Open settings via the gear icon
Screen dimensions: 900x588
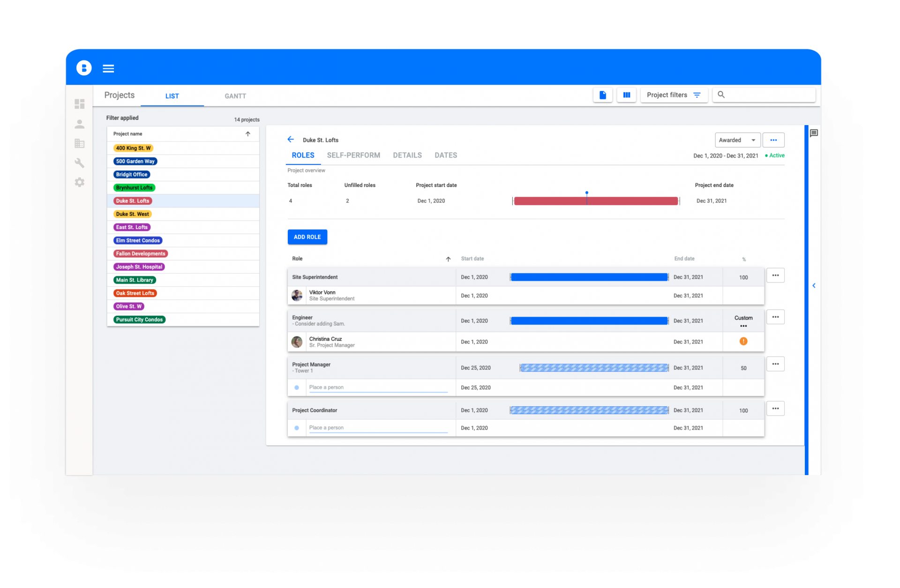coord(80,183)
